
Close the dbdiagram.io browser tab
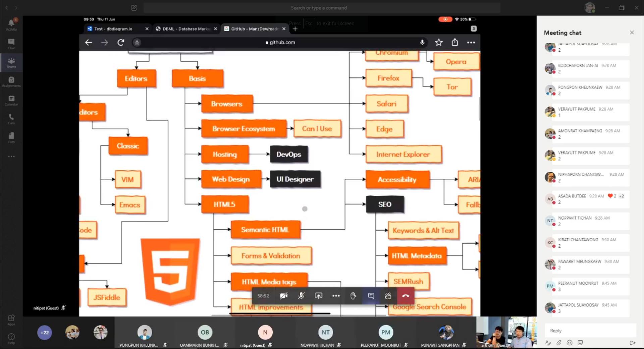[147, 29]
